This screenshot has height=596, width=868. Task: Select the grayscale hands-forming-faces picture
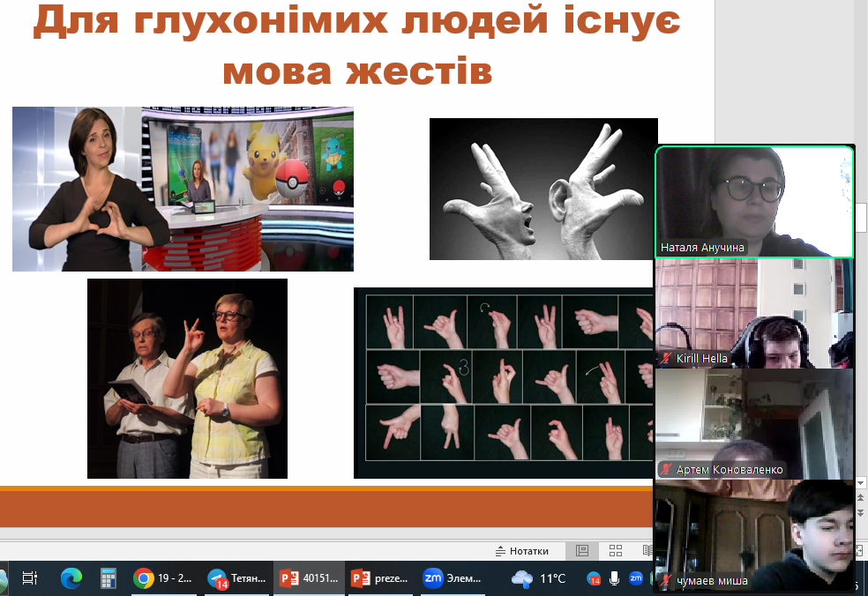click(542, 189)
